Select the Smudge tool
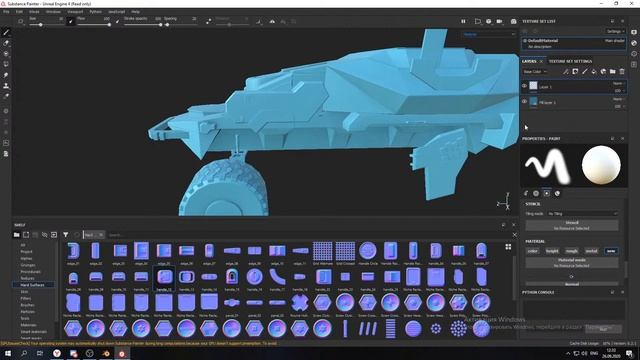The width and height of the screenshot is (640, 360). (x=6, y=75)
